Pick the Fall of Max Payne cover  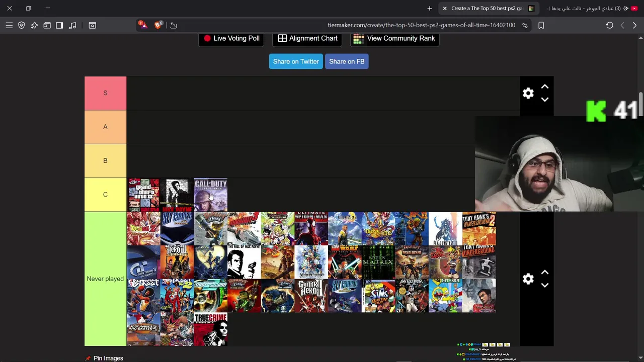pos(244,262)
